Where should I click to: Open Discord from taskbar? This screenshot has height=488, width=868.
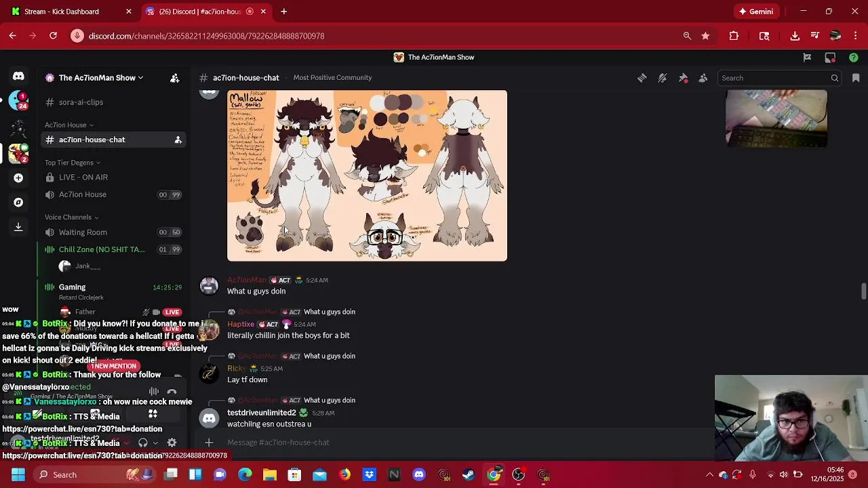419,474
